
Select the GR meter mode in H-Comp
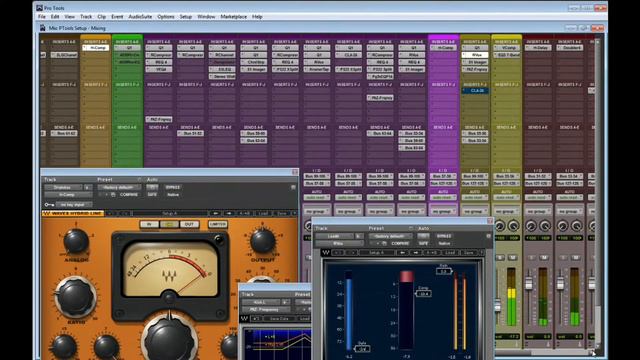click(169, 224)
